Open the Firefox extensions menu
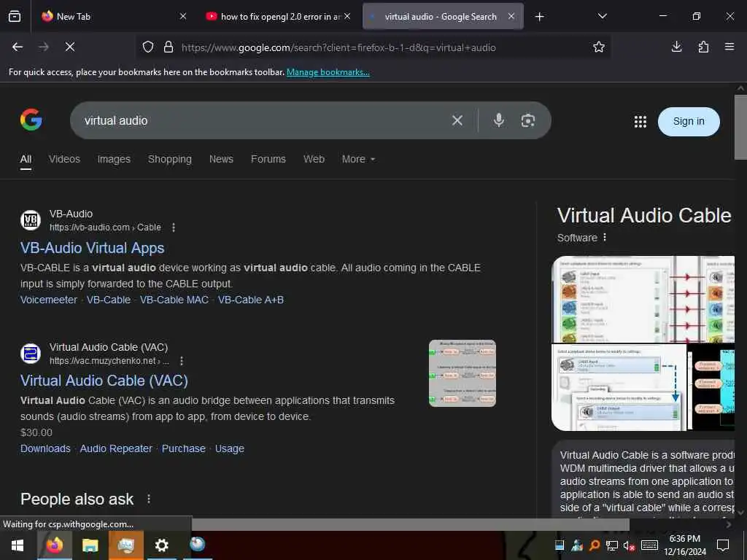Viewport: 747px width, 560px height. [x=703, y=47]
